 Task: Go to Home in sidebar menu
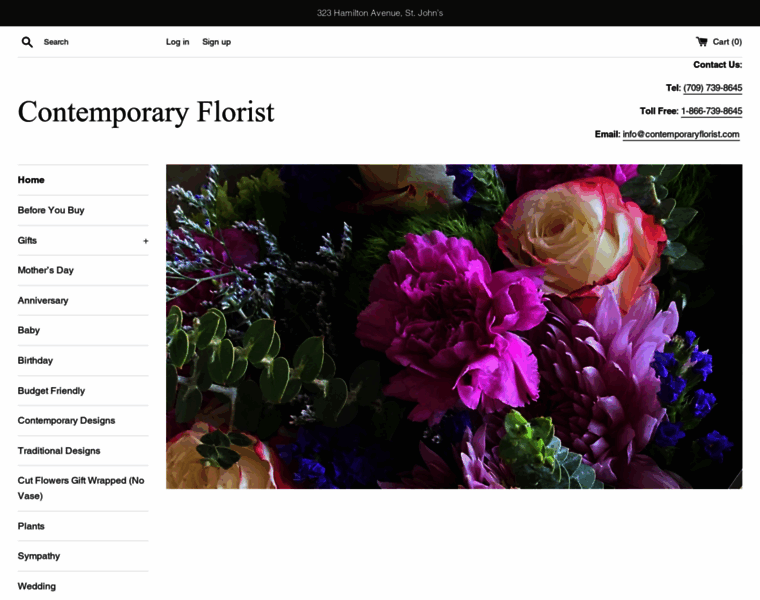pos(31,180)
